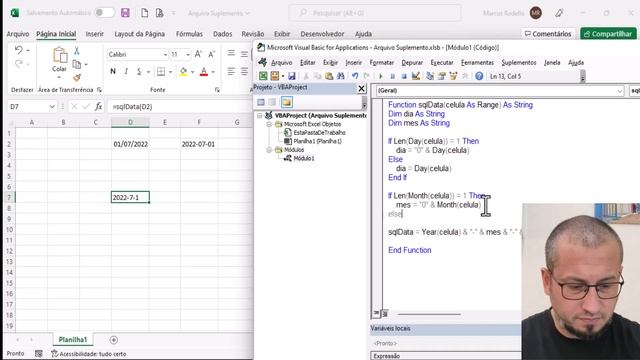Click Acessibilidade: tudo certo in status bar

[x=89, y=354]
